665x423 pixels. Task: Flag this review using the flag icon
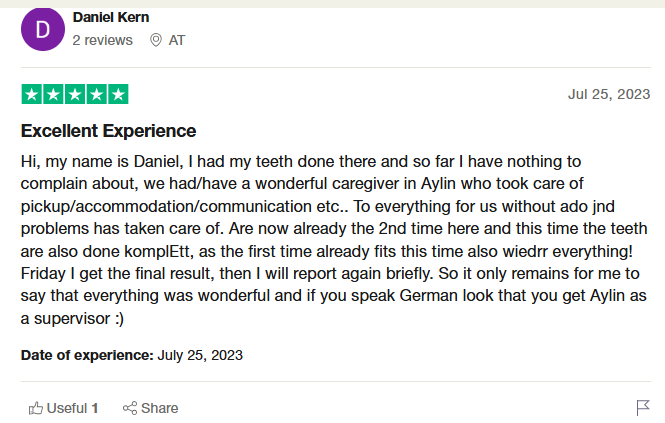[x=643, y=408]
